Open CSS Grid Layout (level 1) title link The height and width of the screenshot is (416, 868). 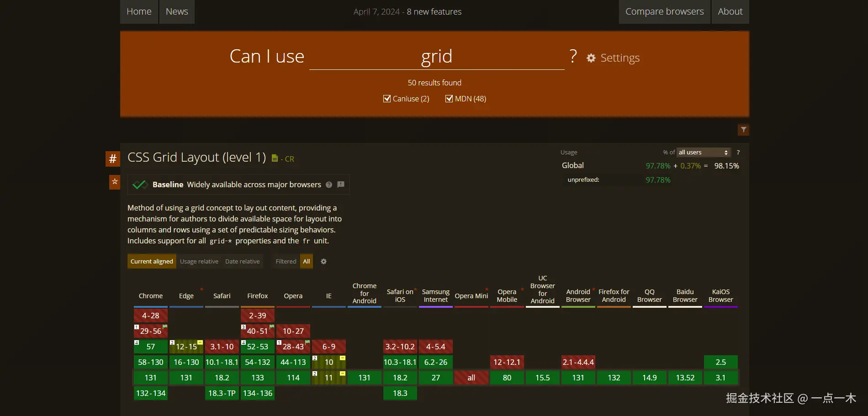point(196,157)
